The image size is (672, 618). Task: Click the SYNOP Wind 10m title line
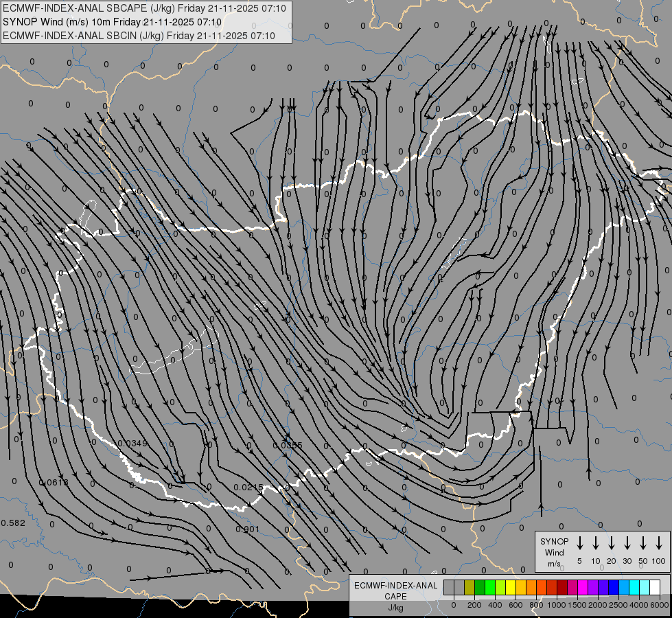point(112,22)
